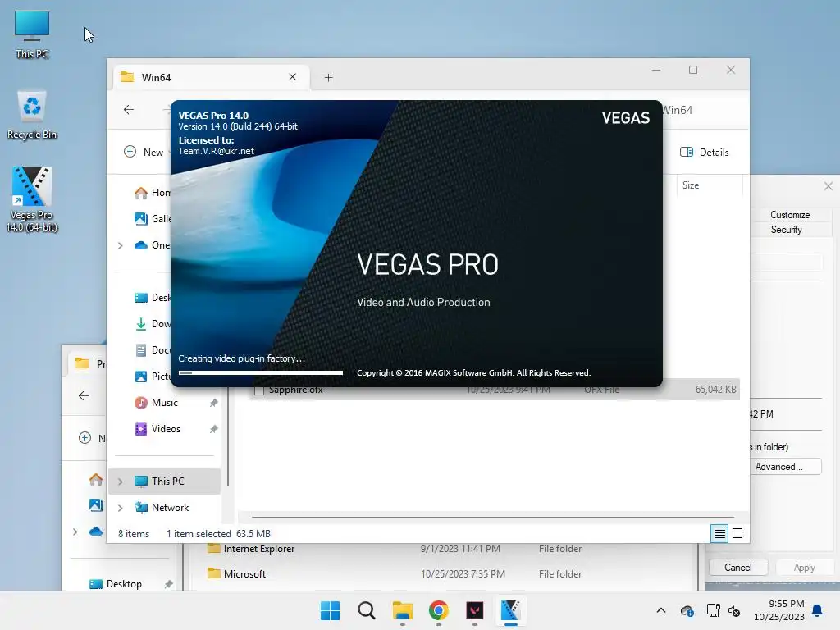The image size is (840, 630).
Task: Click Microsoft folder date 10/25/2023 7:35 PM
Action: (463, 573)
